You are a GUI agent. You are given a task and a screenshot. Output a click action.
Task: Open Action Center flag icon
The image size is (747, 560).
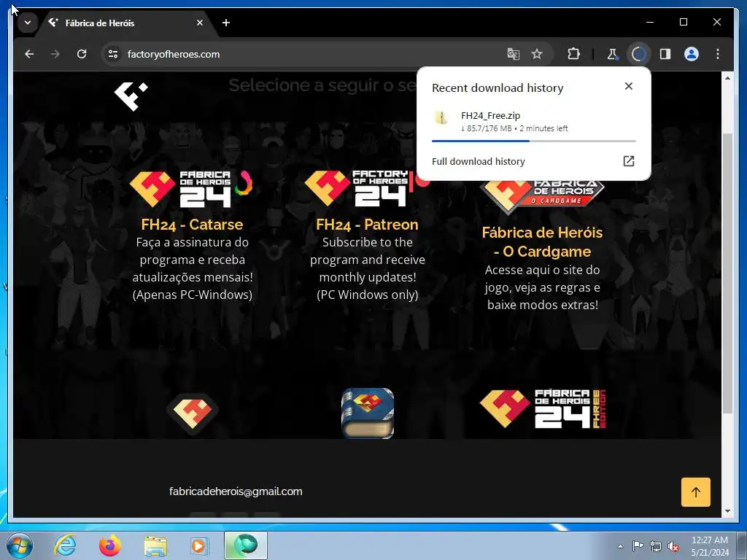tap(638, 546)
